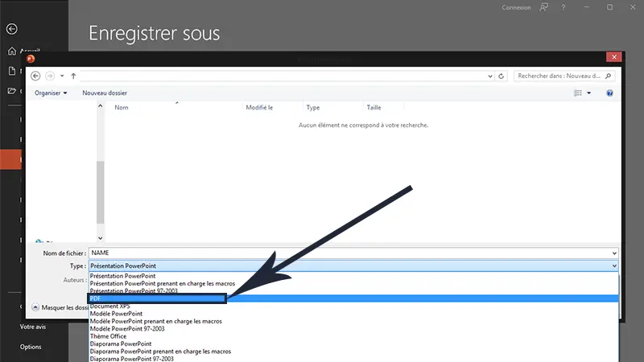Open the dialog help icon
Viewport: 644px width, 362px height.
[609, 93]
